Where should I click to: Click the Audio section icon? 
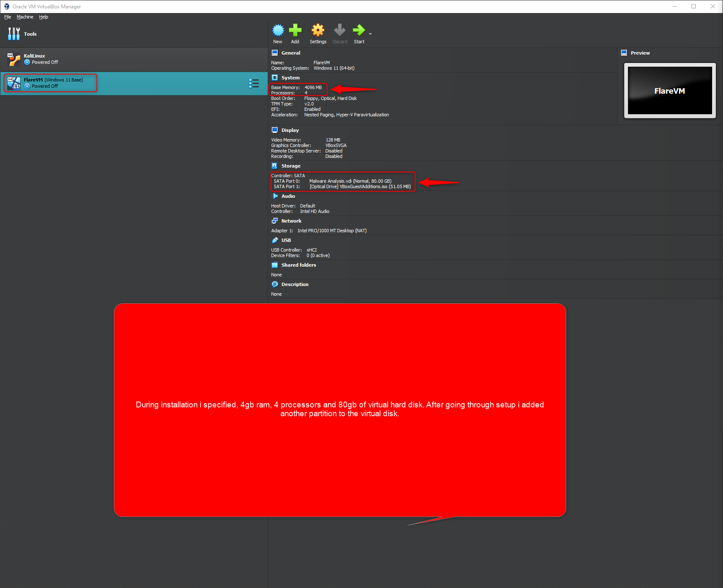point(275,196)
